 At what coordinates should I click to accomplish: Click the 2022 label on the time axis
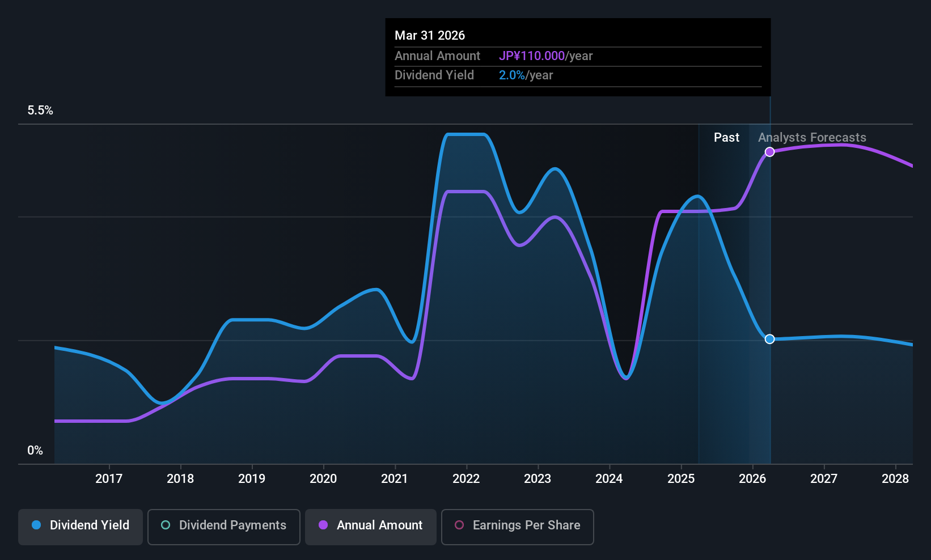pos(466,479)
